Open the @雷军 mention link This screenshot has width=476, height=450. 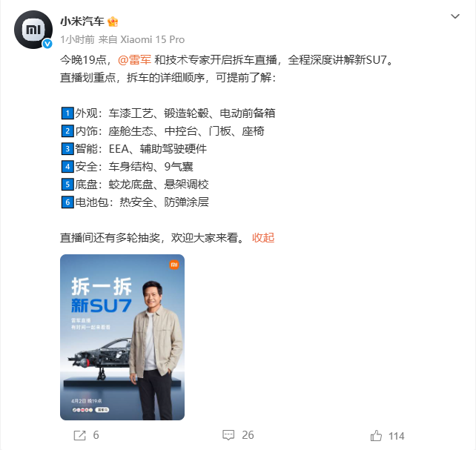click(134, 60)
